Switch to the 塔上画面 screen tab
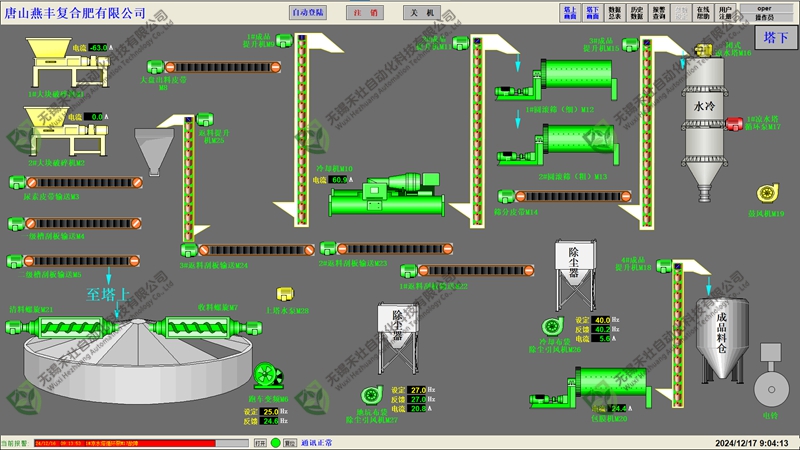This screenshot has width=800, height=450. coord(570,13)
